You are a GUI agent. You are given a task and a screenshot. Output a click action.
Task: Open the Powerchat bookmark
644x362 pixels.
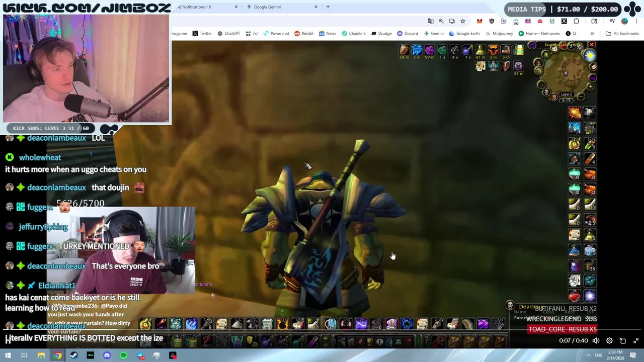coord(276,34)
